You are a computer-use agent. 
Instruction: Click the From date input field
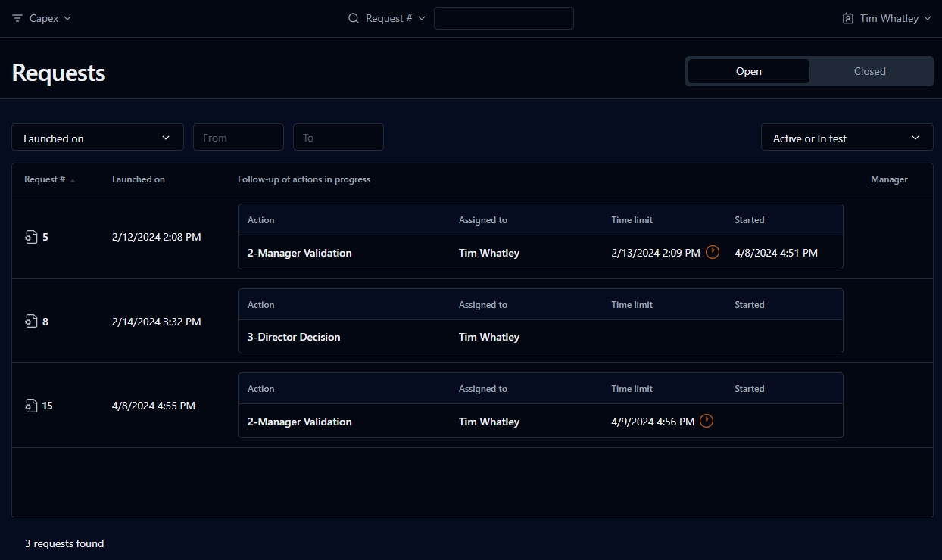(238, 138)
